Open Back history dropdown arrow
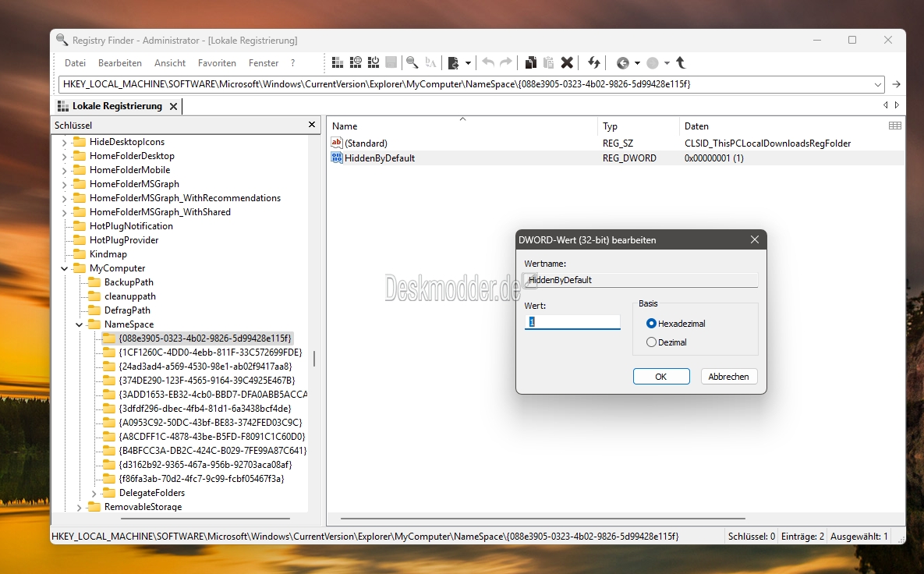924x574 pixels. pyautogui.click(x=637, y=63)
